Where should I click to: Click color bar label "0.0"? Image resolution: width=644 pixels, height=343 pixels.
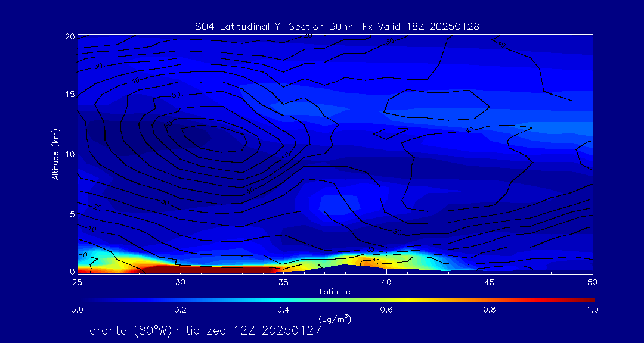tap(77, 310)
